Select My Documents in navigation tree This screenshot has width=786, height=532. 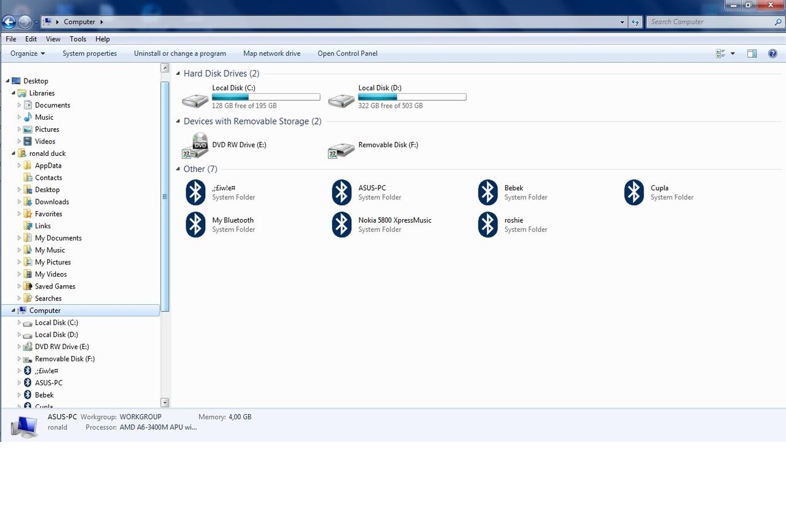pos(58,238)
